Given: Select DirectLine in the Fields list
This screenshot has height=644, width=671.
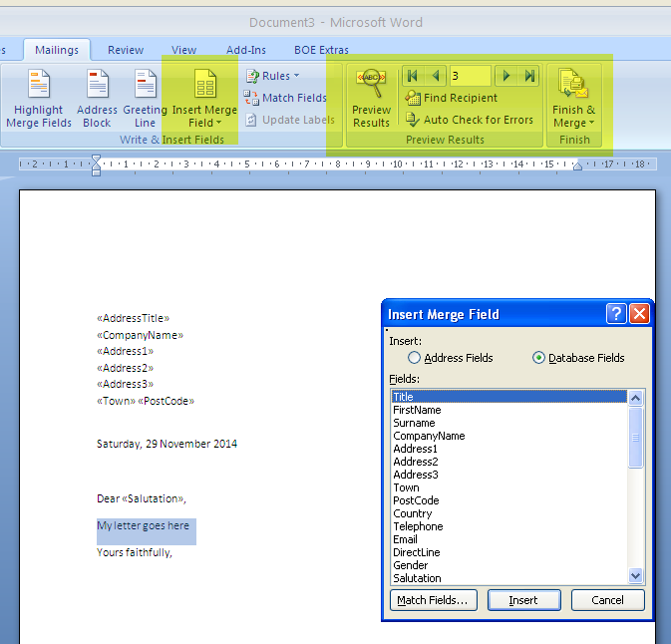Looking at the screenshot, I should click(x=509, y=552).
